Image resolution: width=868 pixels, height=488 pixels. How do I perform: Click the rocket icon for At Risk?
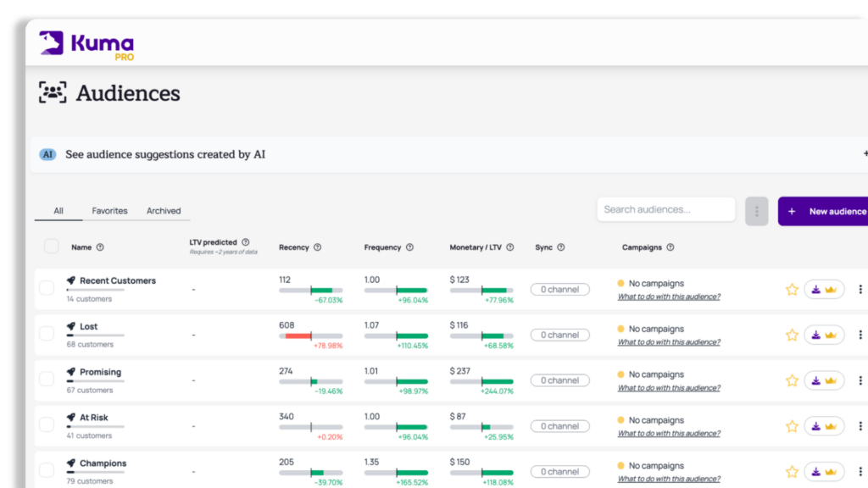(x=71, y=418)
